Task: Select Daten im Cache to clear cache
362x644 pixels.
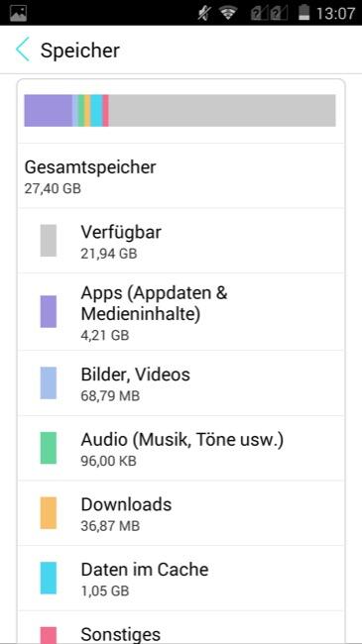Action: [181, 579]
